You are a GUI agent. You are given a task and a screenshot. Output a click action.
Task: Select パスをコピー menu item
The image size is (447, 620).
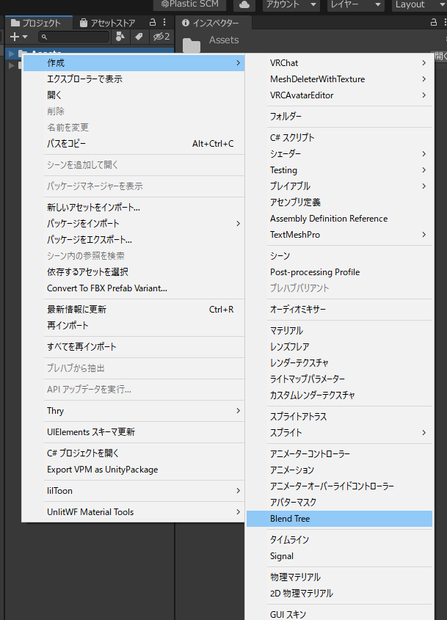click(x=134, y=144)
